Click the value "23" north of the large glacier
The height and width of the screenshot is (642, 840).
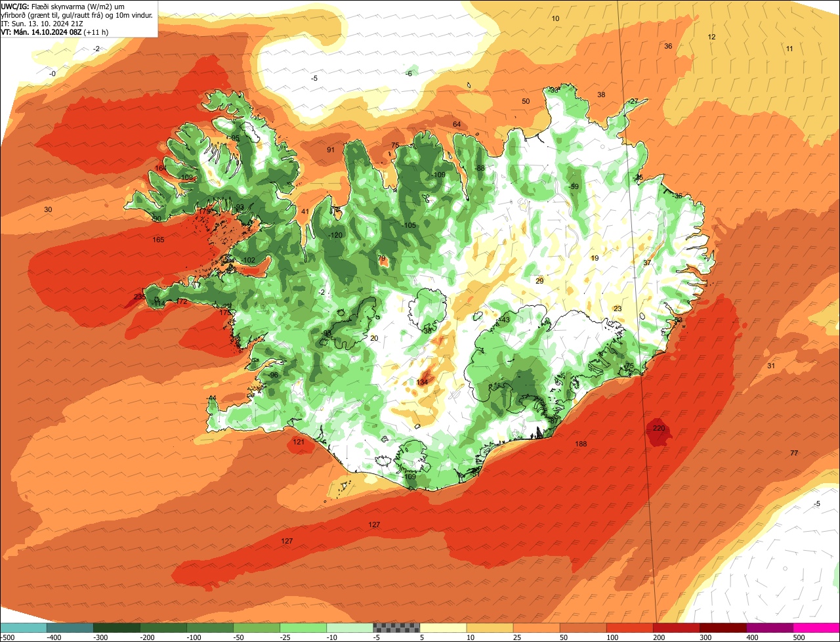(x=618, y=309)
